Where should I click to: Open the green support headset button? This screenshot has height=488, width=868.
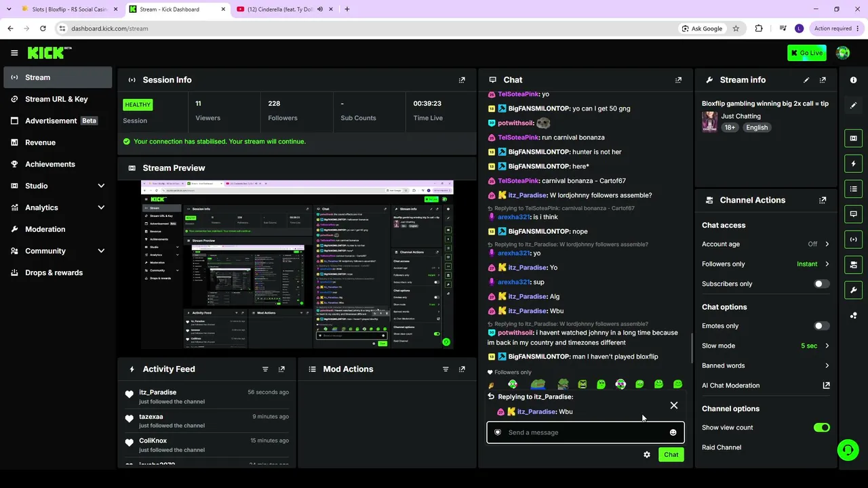tap(848, 449)
